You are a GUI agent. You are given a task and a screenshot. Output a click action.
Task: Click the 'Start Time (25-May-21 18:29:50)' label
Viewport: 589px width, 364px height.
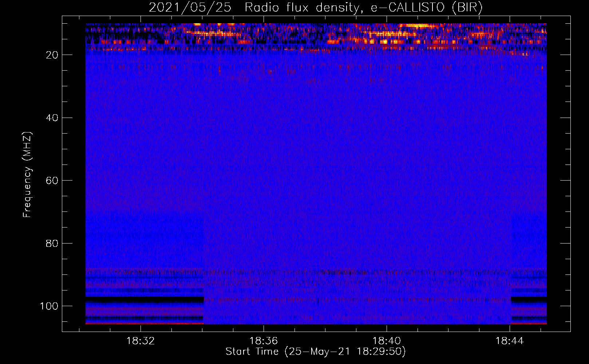coord(316,352)
